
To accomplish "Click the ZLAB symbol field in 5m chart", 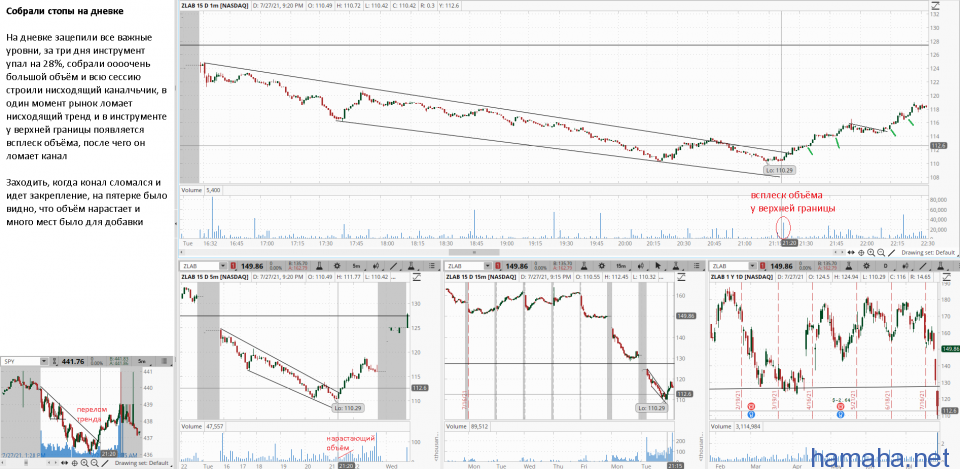I will (199, 266).
